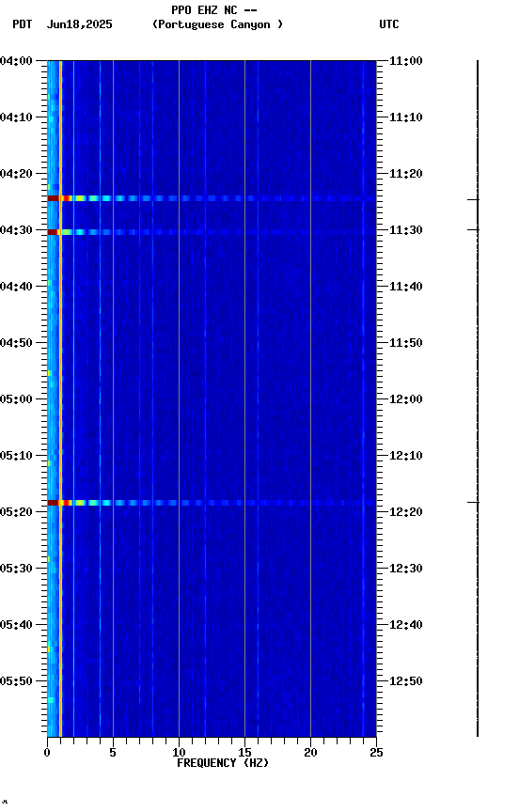Click the event band near 04:25 PDT

point(212,199)
